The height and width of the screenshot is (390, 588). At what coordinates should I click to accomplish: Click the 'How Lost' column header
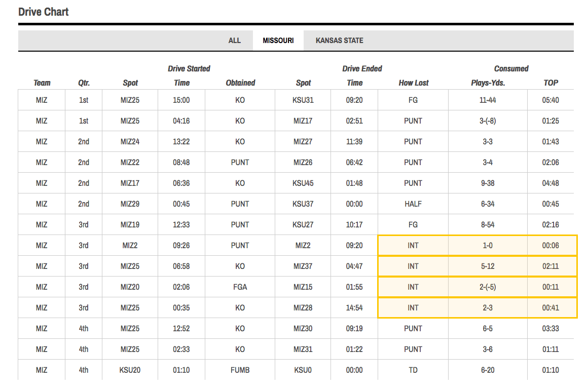[414, 83]
